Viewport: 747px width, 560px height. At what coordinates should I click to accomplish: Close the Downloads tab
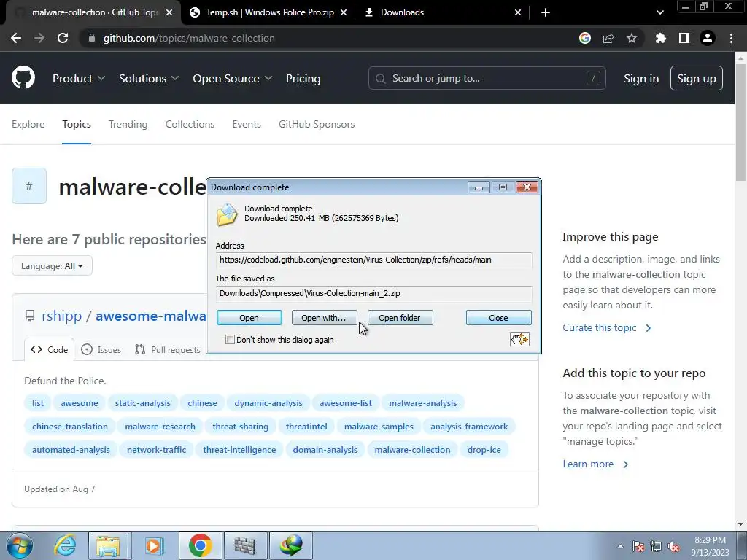[518, 12]
